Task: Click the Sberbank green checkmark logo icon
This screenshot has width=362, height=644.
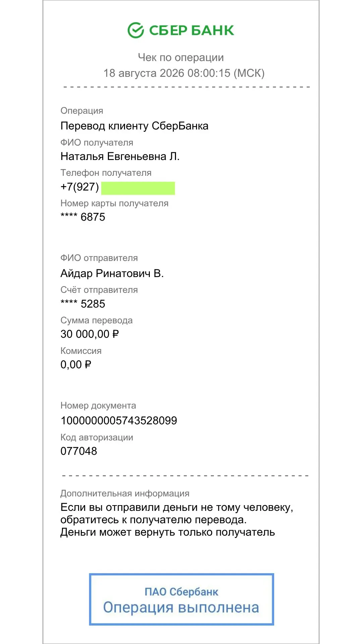Action: 136,30
